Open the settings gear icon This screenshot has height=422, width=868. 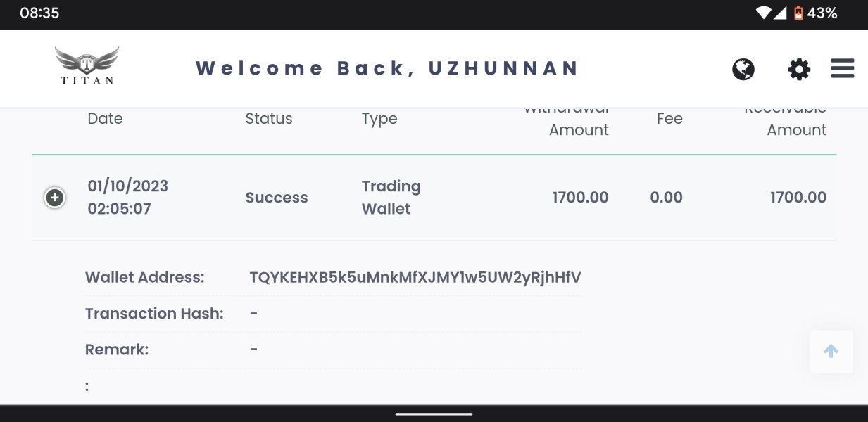point(799,69)
